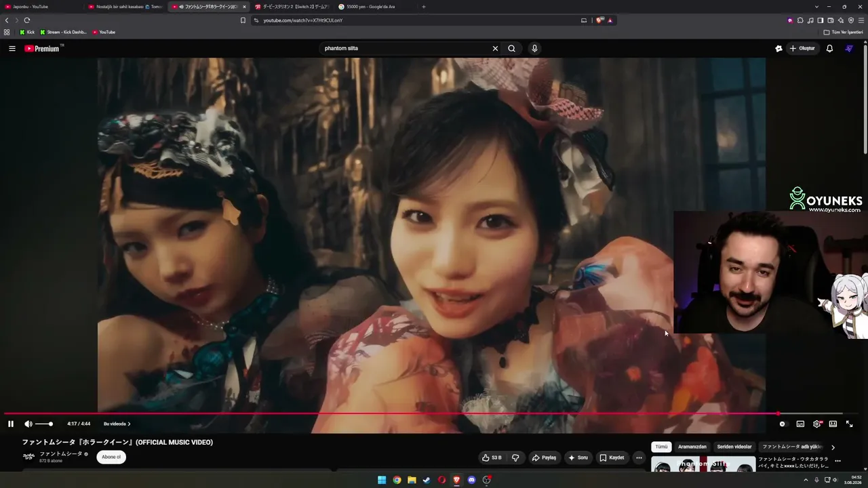Screen dimensions: 868x488
Task: Launch Steam from the taskbar
Action: coord(427,480)
